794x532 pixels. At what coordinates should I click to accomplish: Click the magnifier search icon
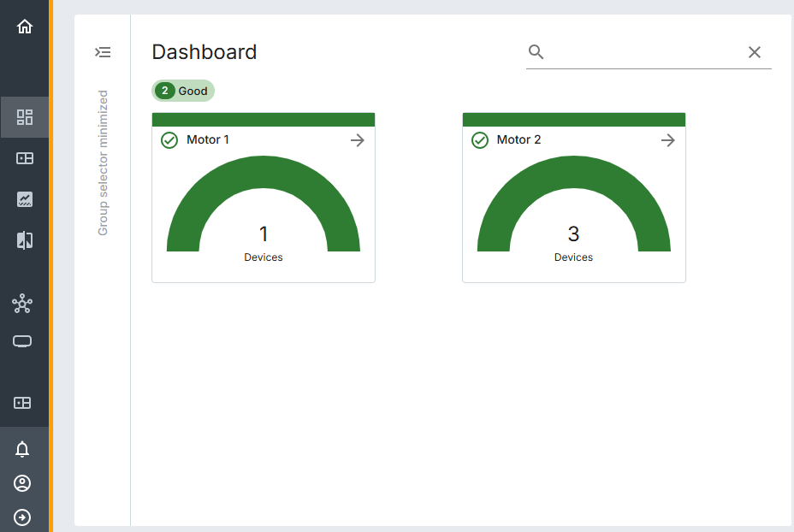click(x=536, y=51)
